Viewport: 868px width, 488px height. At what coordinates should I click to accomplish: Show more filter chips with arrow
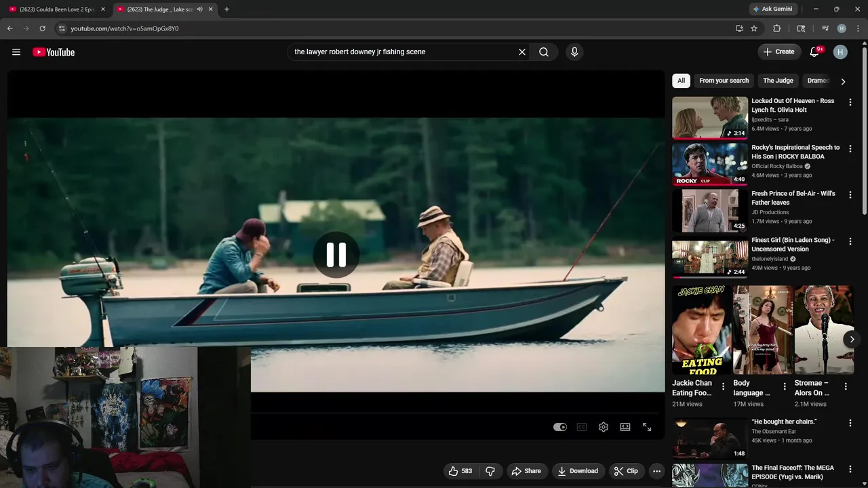coord(843,81)
